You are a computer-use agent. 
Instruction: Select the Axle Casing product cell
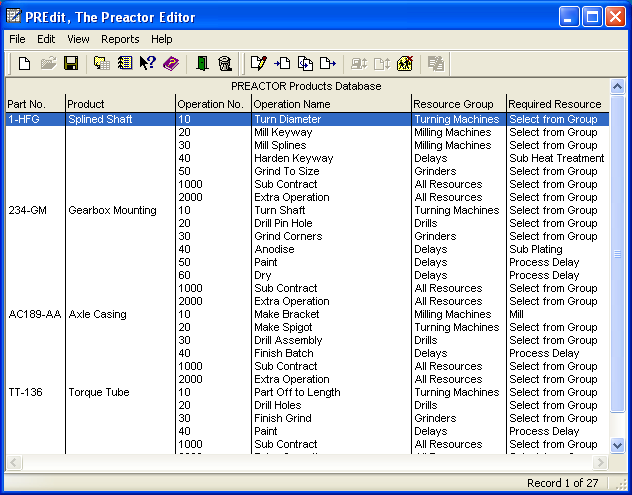click(98, 314)
